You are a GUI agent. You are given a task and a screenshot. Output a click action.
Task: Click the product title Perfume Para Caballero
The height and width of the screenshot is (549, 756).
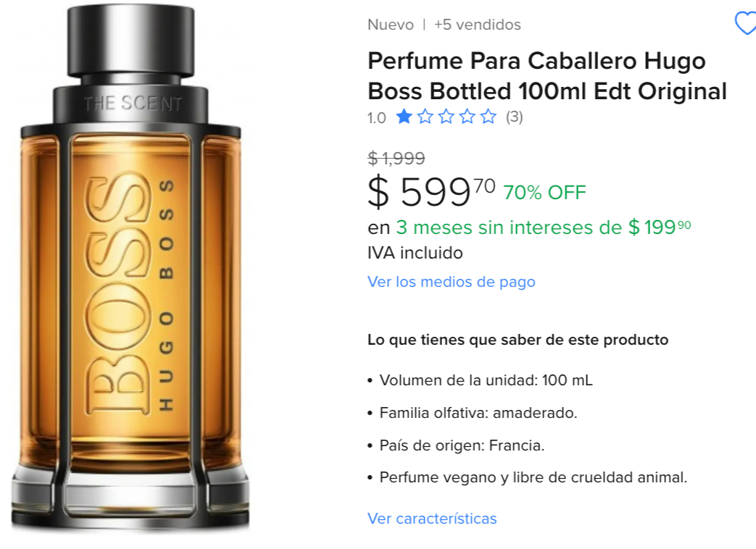pos(547,76)
